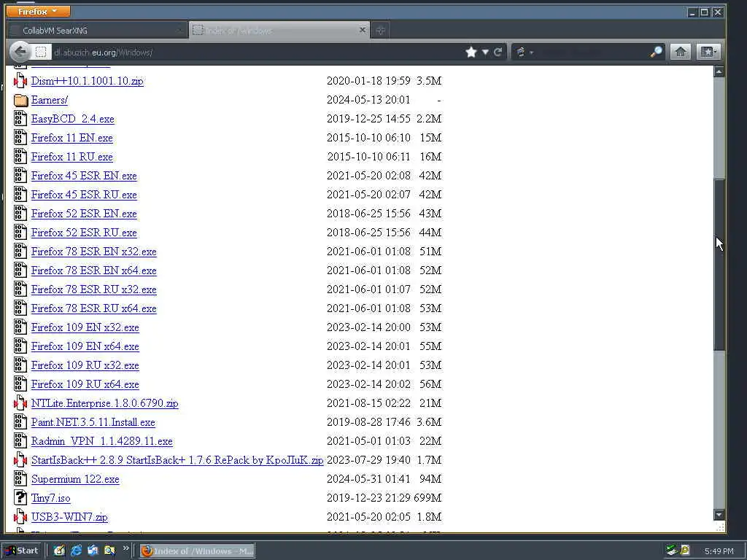Download Firefox 45 ESR RU.exe
Screen dimensions: 747x560
coord(84,195)
